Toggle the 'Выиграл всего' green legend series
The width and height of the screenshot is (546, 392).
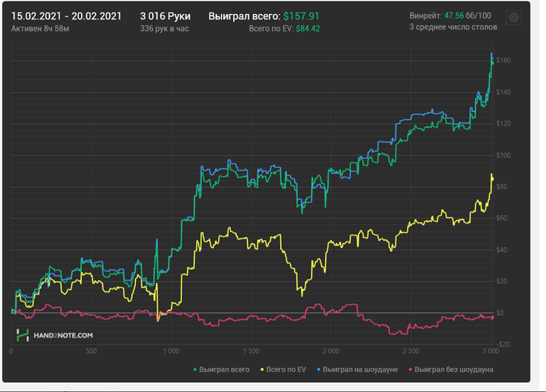click(222, 369)
